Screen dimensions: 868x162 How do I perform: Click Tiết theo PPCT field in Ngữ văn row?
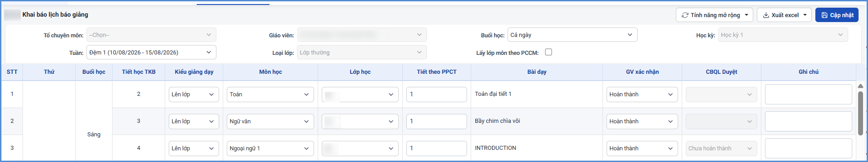[x=436, y=121]
